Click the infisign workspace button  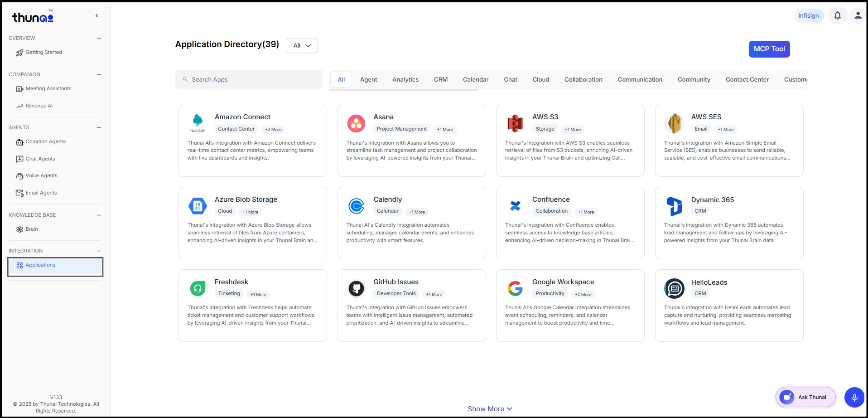coord(809,15)
